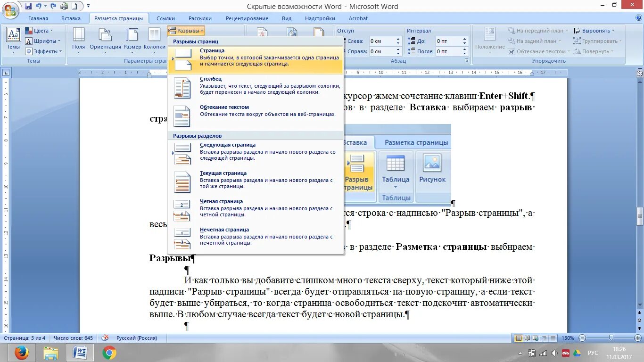Open the Обтекание текстом wrap dropdown in ribbon

click(539, 51)
